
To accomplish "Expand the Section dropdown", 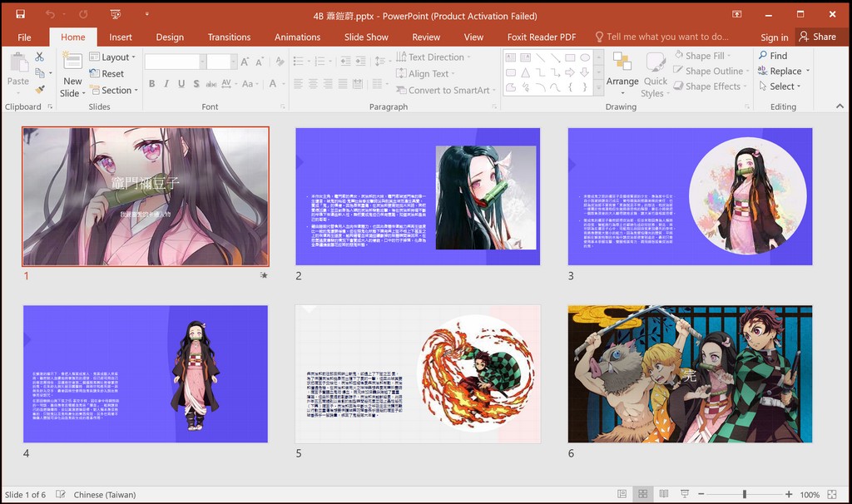I will [114, 90].
